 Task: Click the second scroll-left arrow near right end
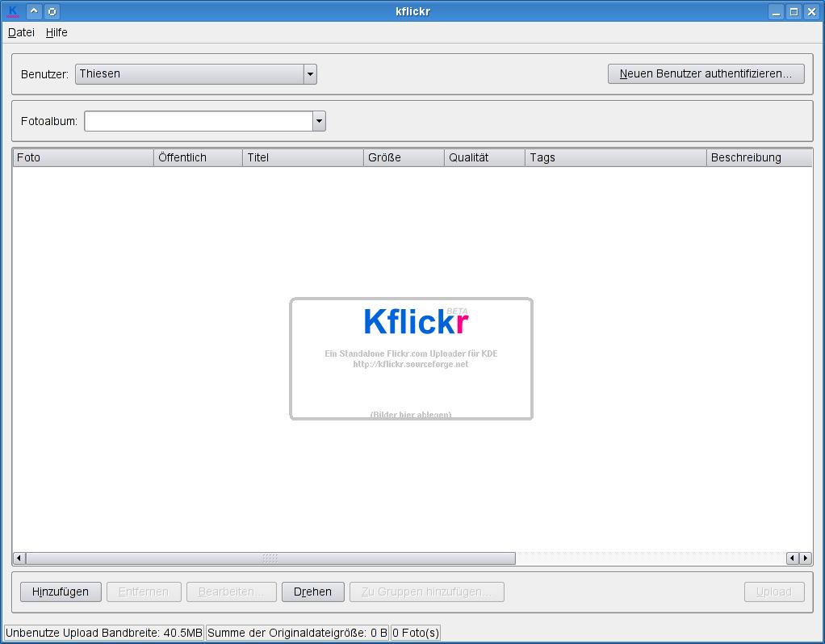(x=793, y=558)
